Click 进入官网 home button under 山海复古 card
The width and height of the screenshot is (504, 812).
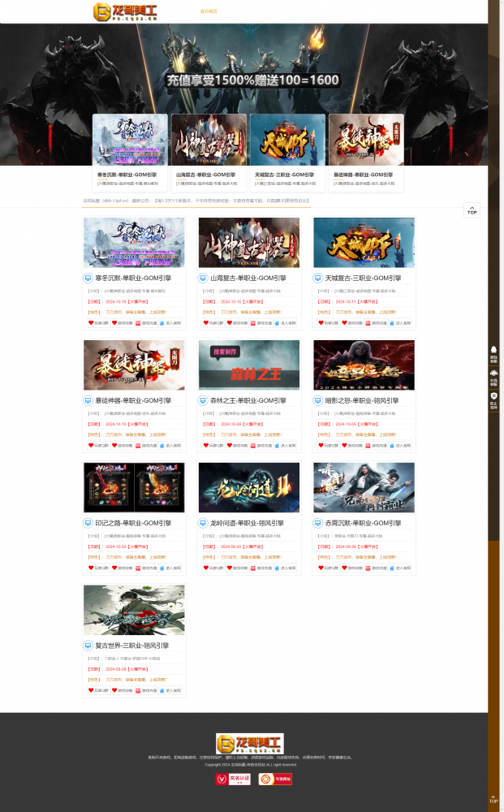click(x=285, y=323)
